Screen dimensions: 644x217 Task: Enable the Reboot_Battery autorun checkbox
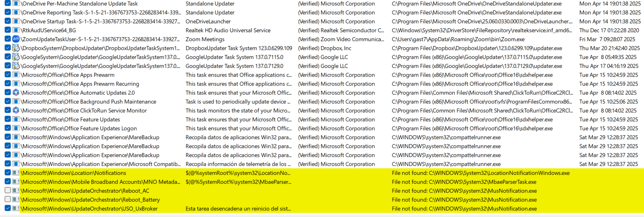[x=8, y=199]
